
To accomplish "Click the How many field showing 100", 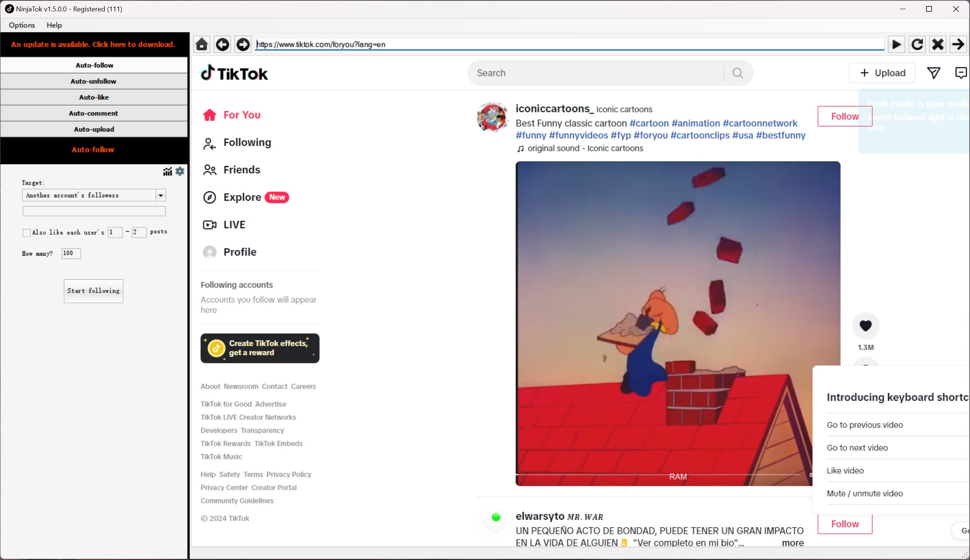I will pyautogui.click(x=71, y=253).
